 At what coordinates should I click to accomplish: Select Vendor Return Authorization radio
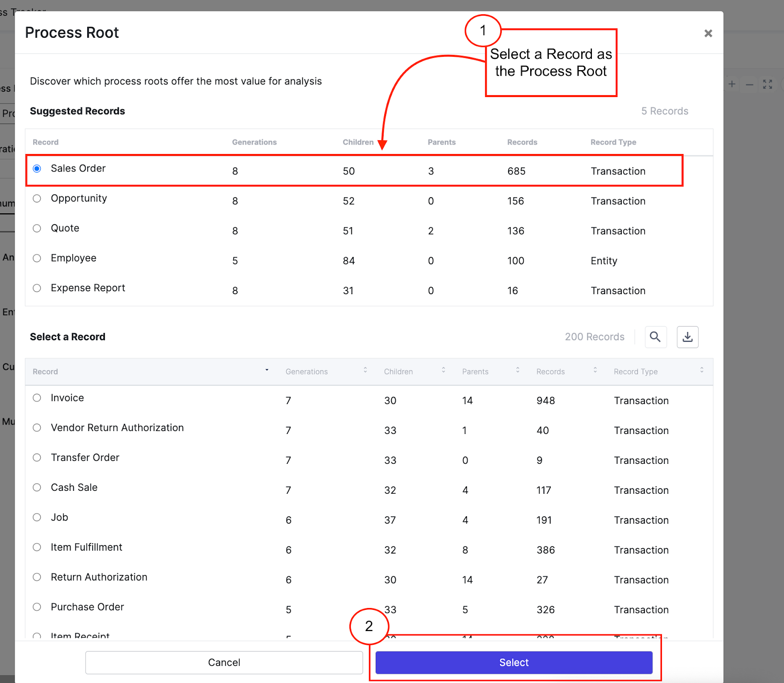pyautogui.click(x=37, y=428)
